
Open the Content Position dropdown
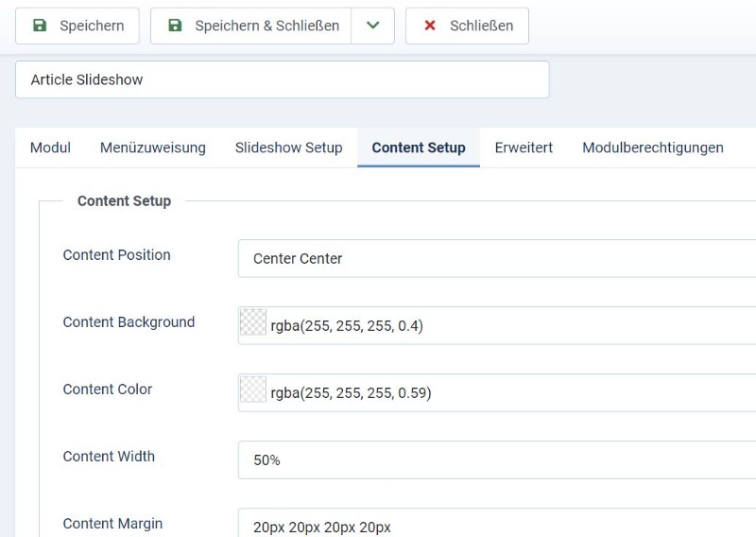pos(497,258)
